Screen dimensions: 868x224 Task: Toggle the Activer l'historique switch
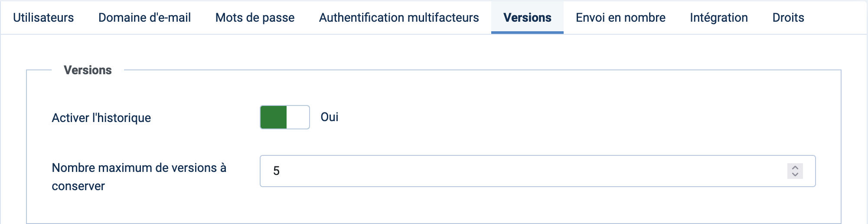coord(285,117)
